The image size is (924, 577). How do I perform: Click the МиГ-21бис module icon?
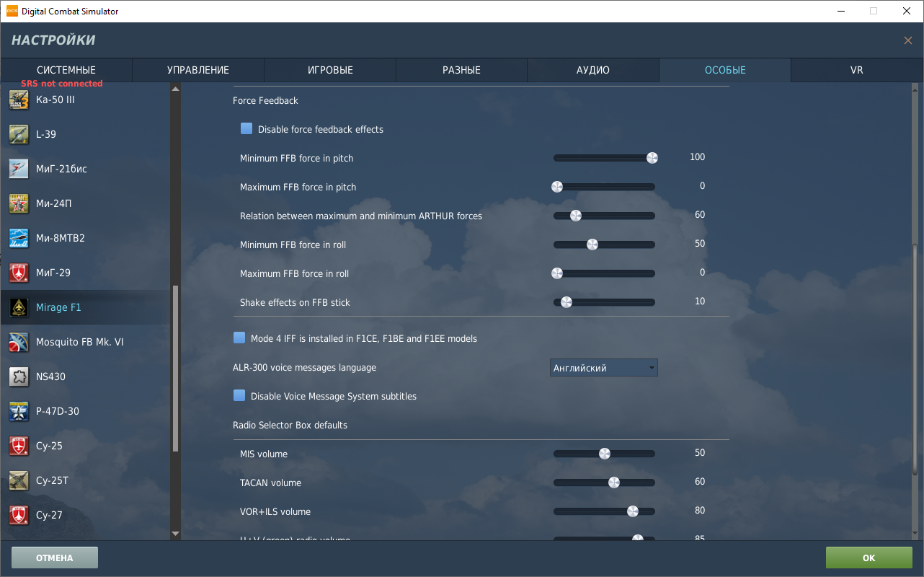(x=19, y=169)
